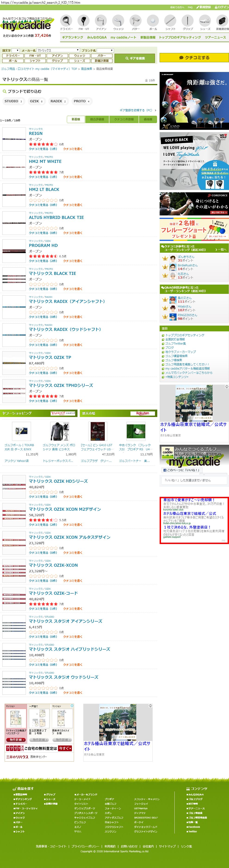Open golf ball TOURB JGR product image

tap(21, 431)
